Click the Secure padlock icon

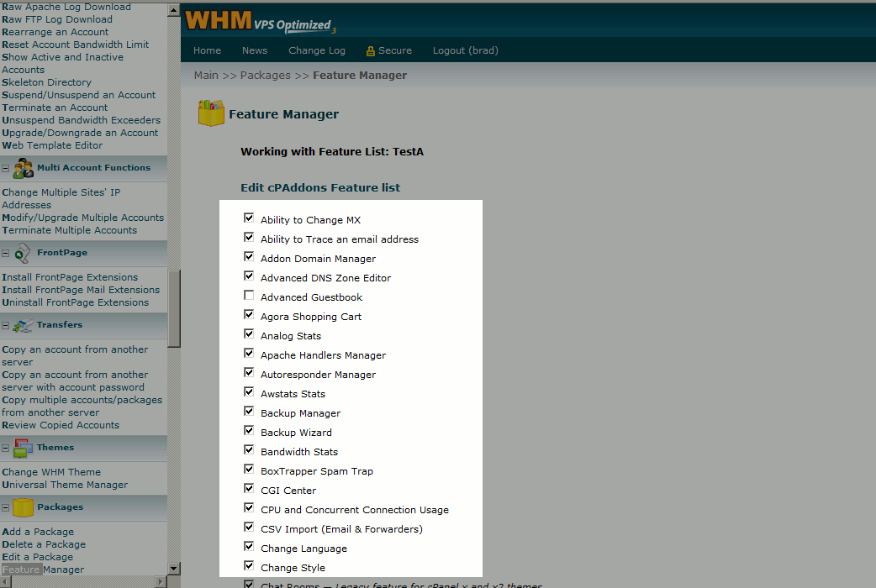(369, 50)
